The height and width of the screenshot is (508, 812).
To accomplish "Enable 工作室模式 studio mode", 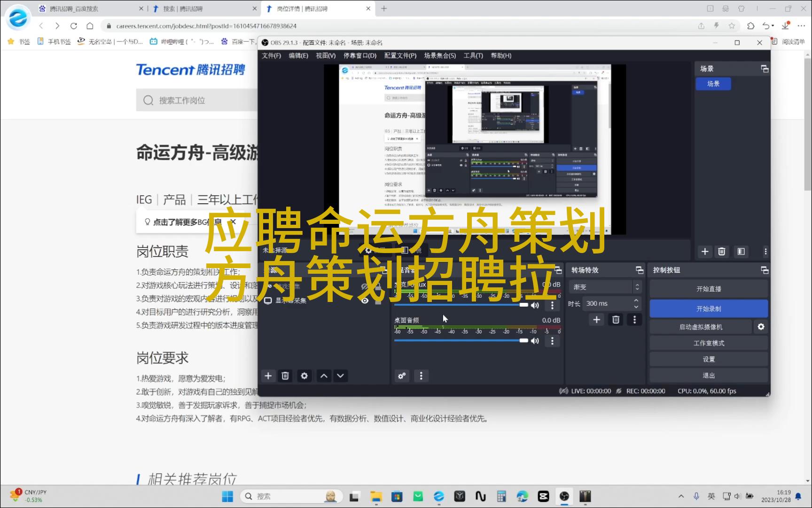I will point(709,343).
